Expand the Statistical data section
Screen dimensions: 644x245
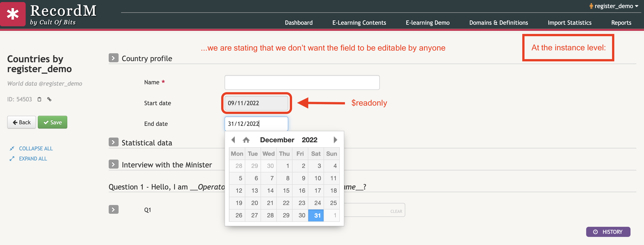(114, 142)
